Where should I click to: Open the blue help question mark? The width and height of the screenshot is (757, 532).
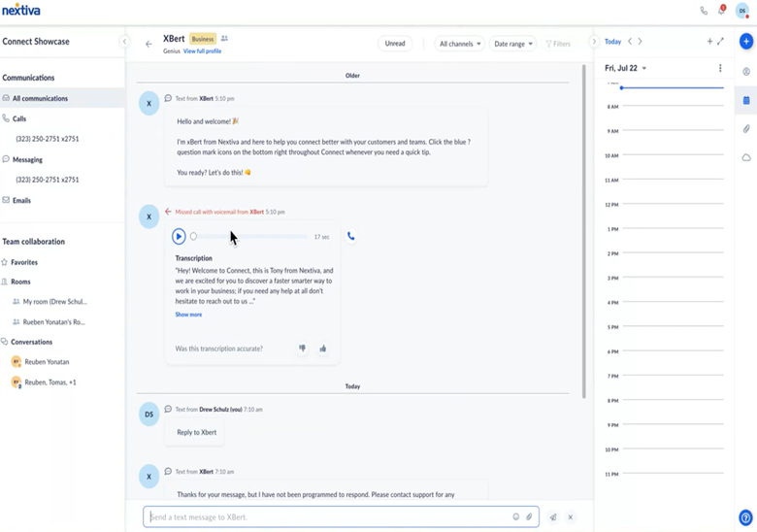pos(746,517)
